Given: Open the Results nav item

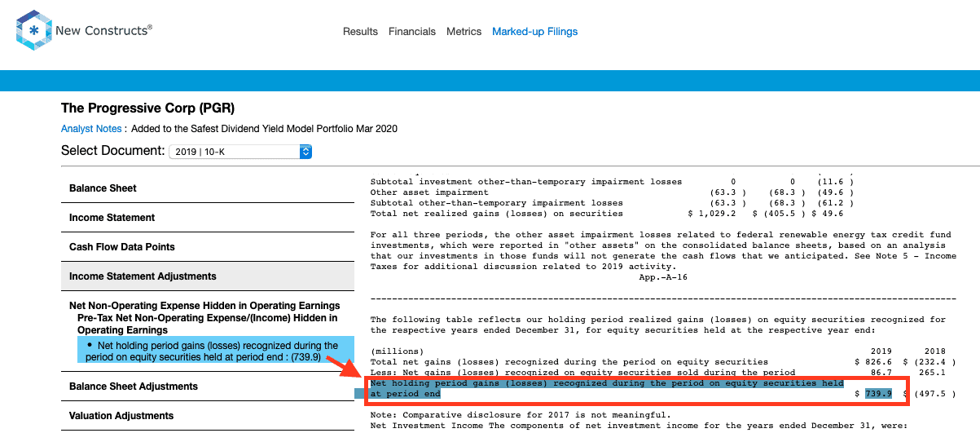Looking at the screenshot, I should coord(360,32).
